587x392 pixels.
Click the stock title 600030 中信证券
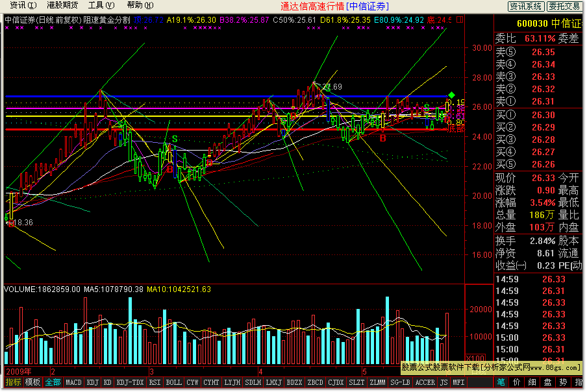[549, 23]
